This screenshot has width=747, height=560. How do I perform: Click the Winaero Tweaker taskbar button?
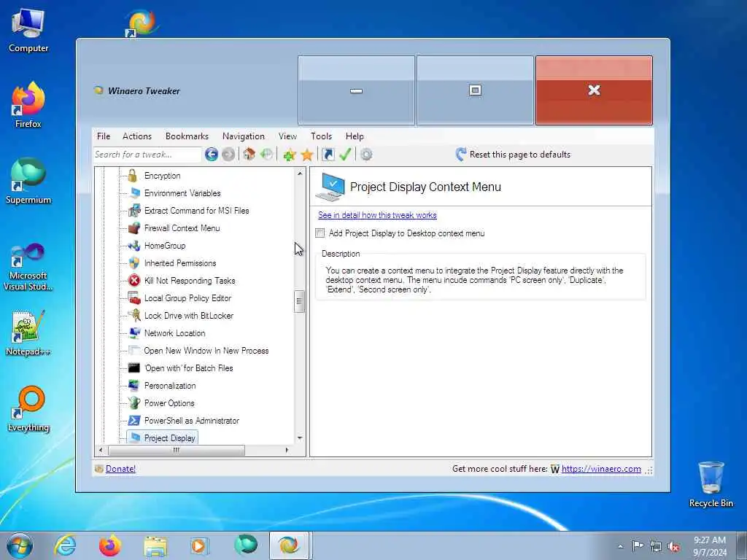point(289,545)
